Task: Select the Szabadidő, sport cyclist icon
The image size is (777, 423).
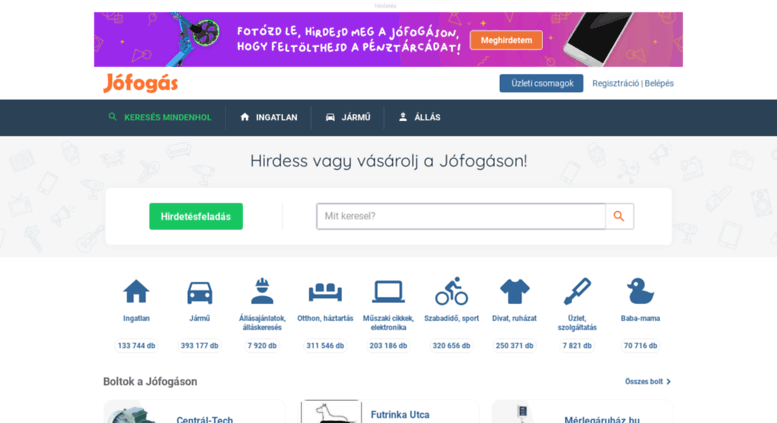Action: point(451,291)
